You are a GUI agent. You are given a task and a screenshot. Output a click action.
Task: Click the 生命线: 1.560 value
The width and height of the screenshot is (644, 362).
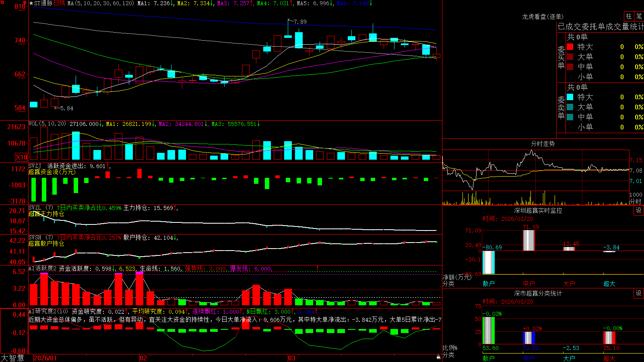tap(160, 268)
